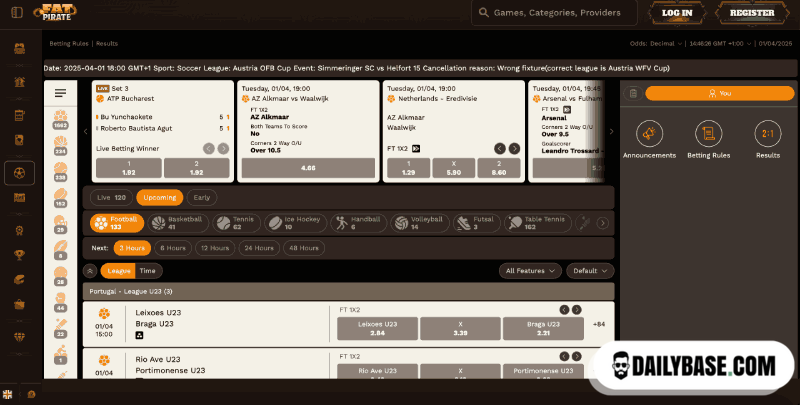The height and width of the screenshot is (405, 800).
Task: Select the Ice Hockey 10 sport pill
Action: click(x=295, y=223)
